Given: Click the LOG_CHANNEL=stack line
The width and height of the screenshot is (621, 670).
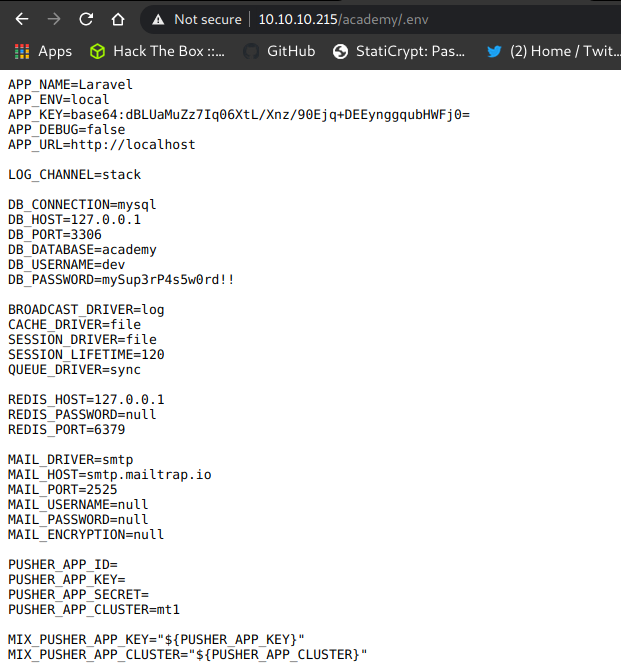Looking at the screenshot, I should point(74,174).
